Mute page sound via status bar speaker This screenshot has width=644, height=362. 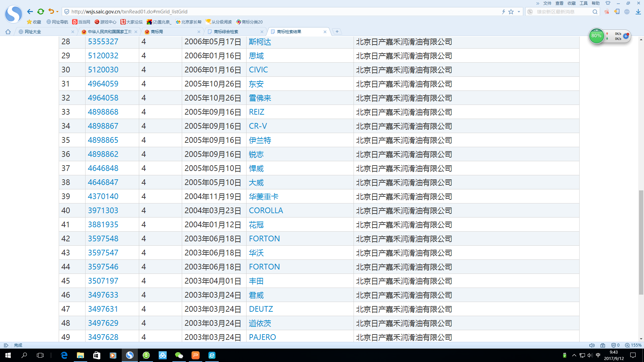pos(592,345)
